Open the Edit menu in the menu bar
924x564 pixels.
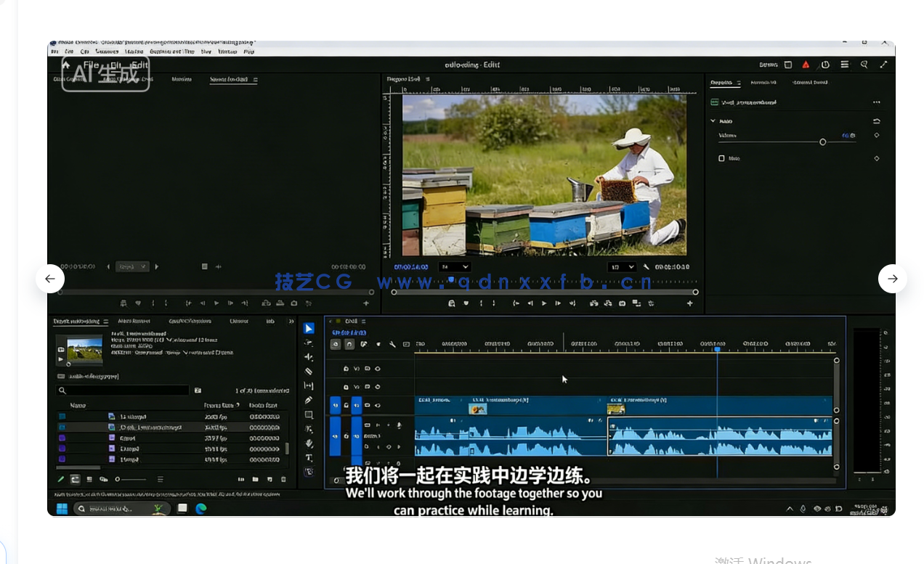68,52
